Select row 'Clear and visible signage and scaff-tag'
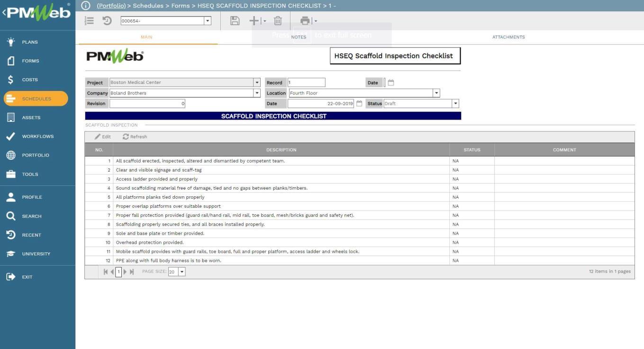This screenshot has width=644, height=349. pos(360,170)
